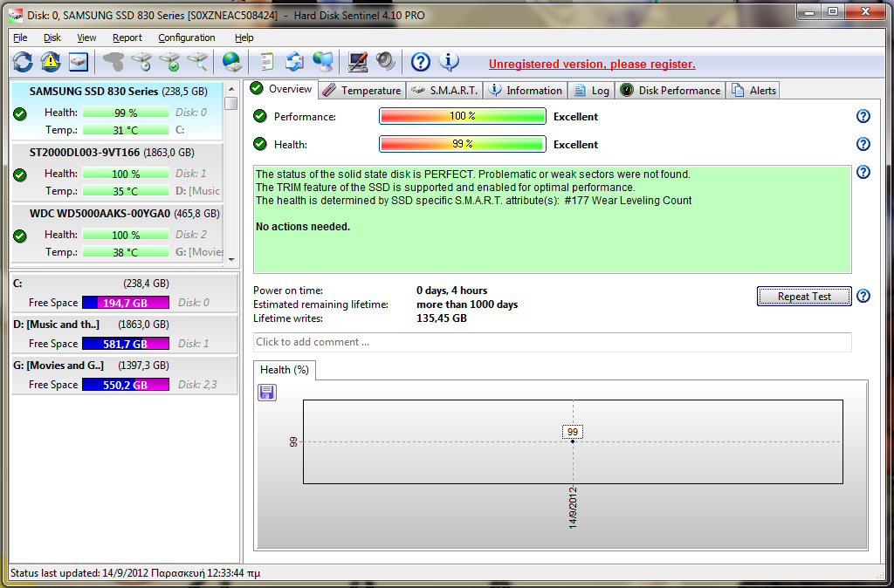Click the speaker sound toolbar icon
The height and width of the screenshot is (588, 894).
click(386, 62)
